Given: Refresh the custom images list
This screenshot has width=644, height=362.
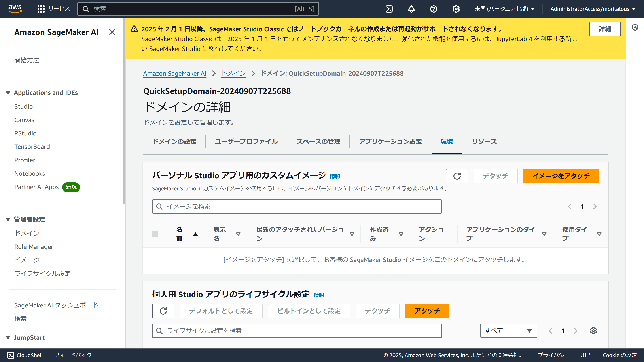Looking at the screenshot, I should pos(457,176).
